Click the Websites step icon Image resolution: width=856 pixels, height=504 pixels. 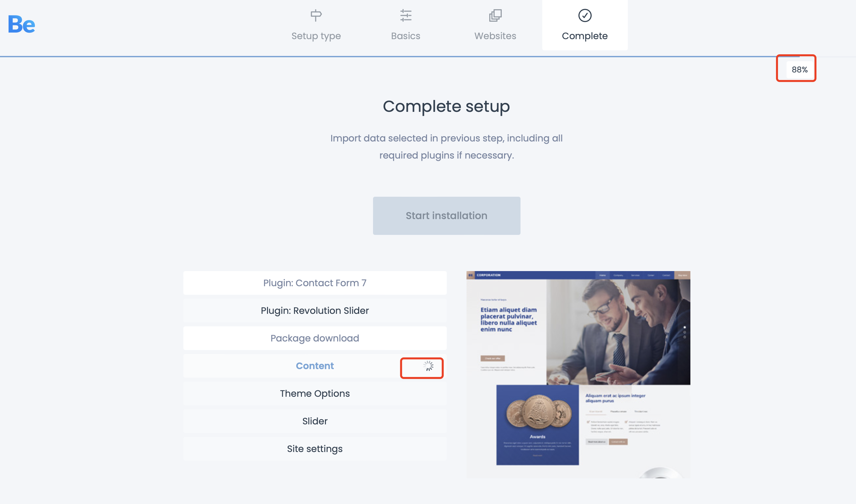[x=496, y=15]
